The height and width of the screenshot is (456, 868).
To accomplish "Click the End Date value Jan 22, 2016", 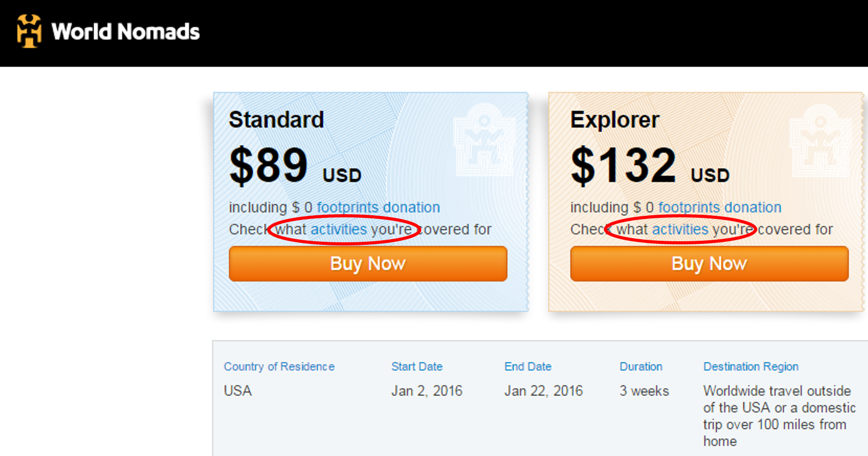I will (543, 391).
